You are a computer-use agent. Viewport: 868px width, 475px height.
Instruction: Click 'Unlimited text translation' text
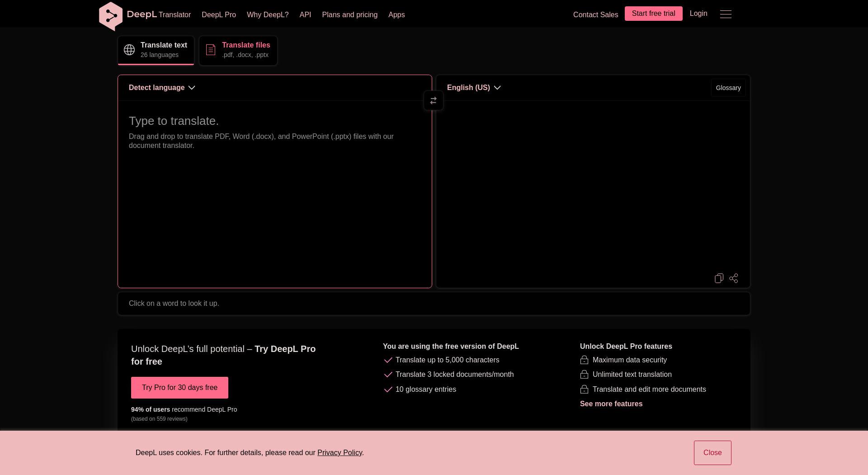pos(632,375)
